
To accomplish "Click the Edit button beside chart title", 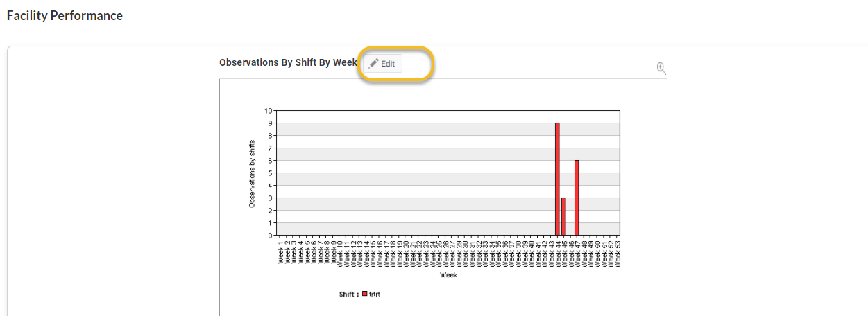I will click(x=382, y=63).
